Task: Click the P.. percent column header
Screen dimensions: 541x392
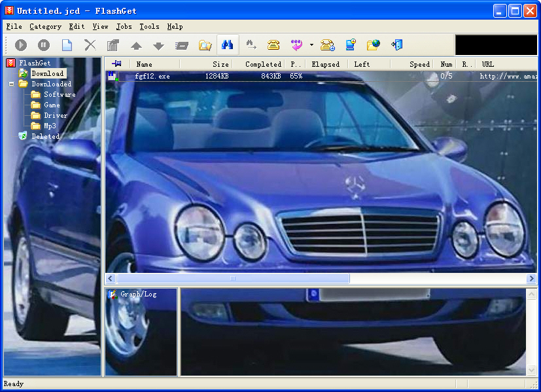Action: pos(294,64)
